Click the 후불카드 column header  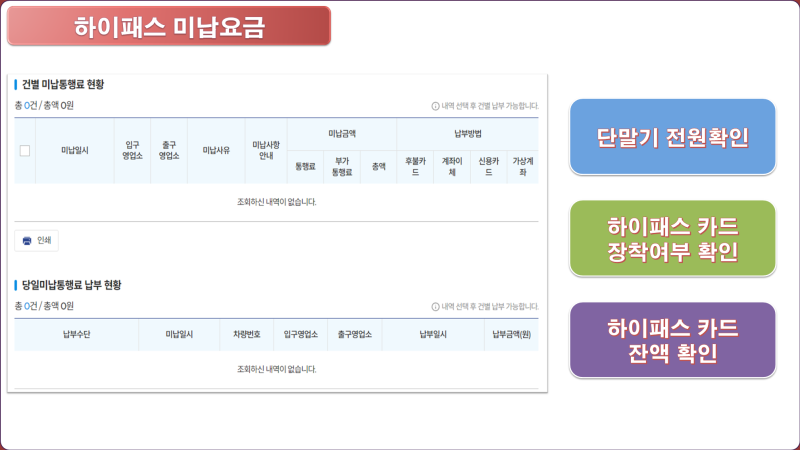pos(415,167)
